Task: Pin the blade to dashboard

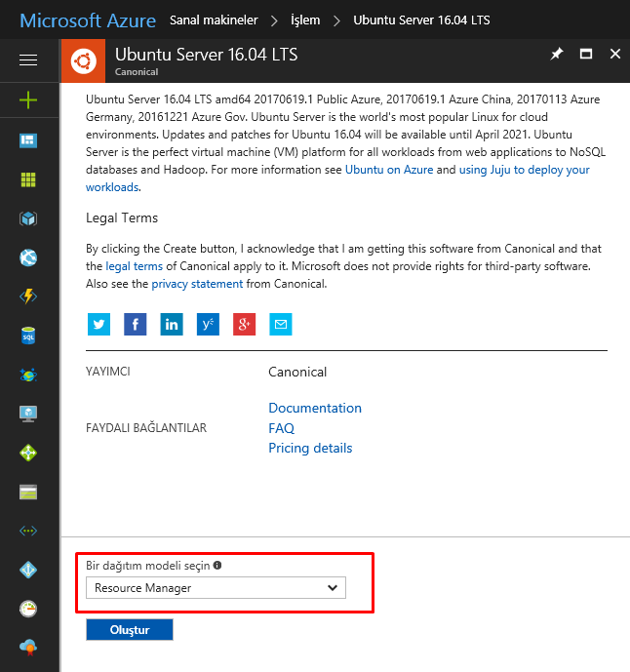Action: click(557, 54)
